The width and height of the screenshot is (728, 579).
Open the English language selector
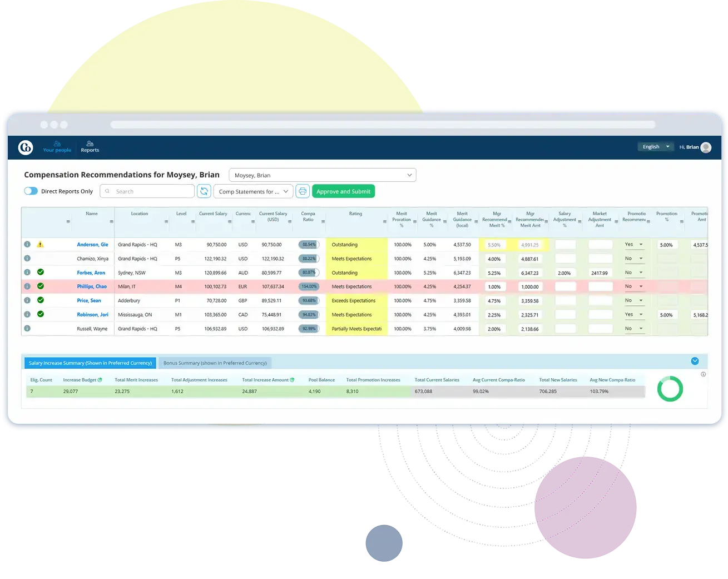click(x=655, y=146)
